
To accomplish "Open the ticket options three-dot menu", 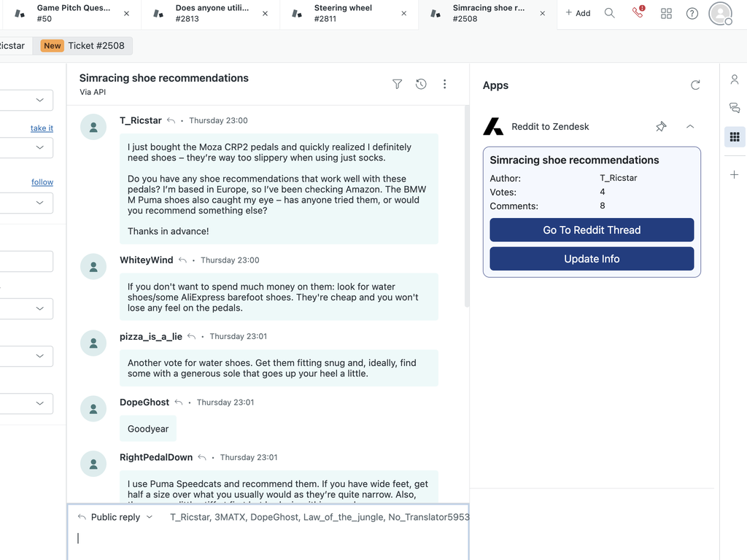I will (x=444, y=84).
